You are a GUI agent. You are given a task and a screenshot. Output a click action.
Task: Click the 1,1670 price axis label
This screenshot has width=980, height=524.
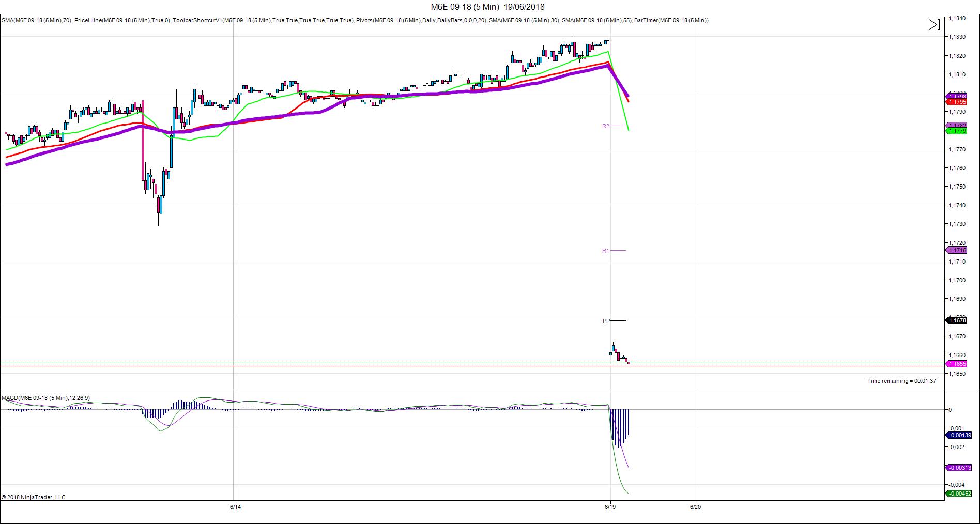click(957, 336)
